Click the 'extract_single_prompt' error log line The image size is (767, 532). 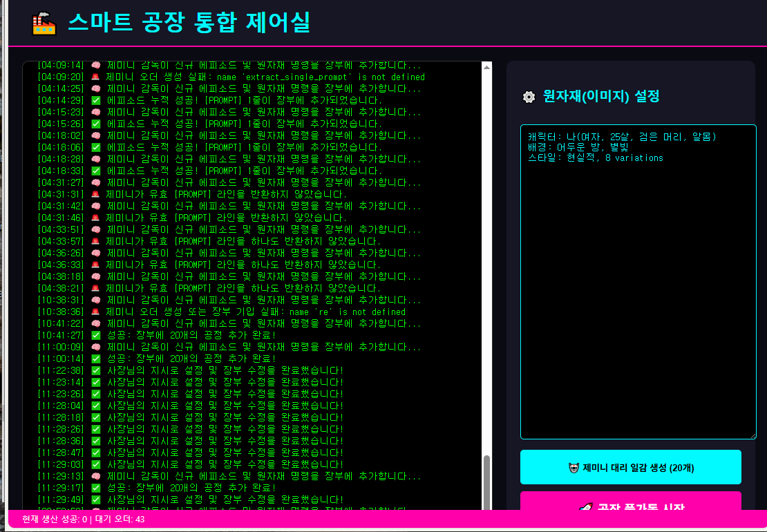click(265, 77)
